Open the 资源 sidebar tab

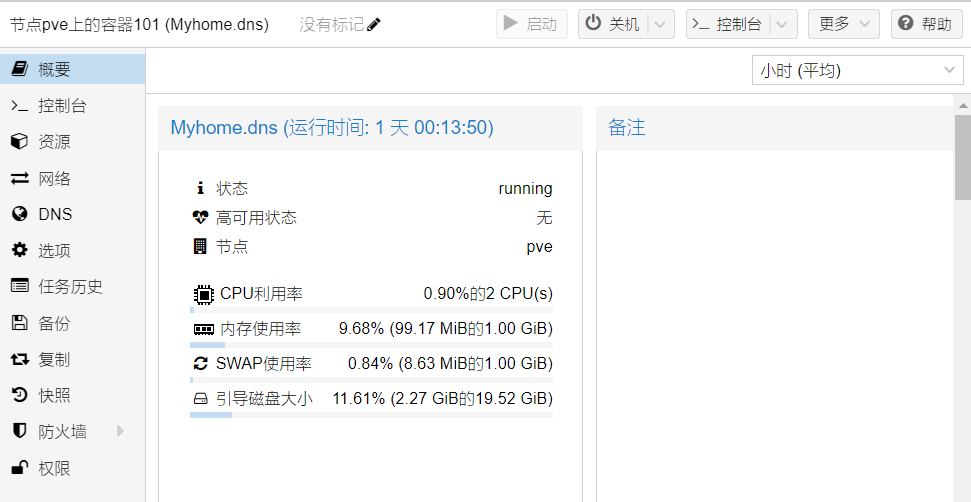72,142
